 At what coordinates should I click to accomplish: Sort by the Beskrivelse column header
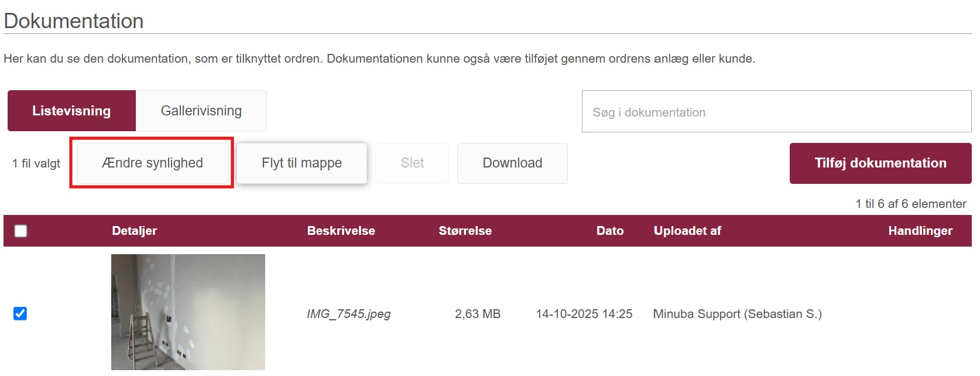click(341, 231)
